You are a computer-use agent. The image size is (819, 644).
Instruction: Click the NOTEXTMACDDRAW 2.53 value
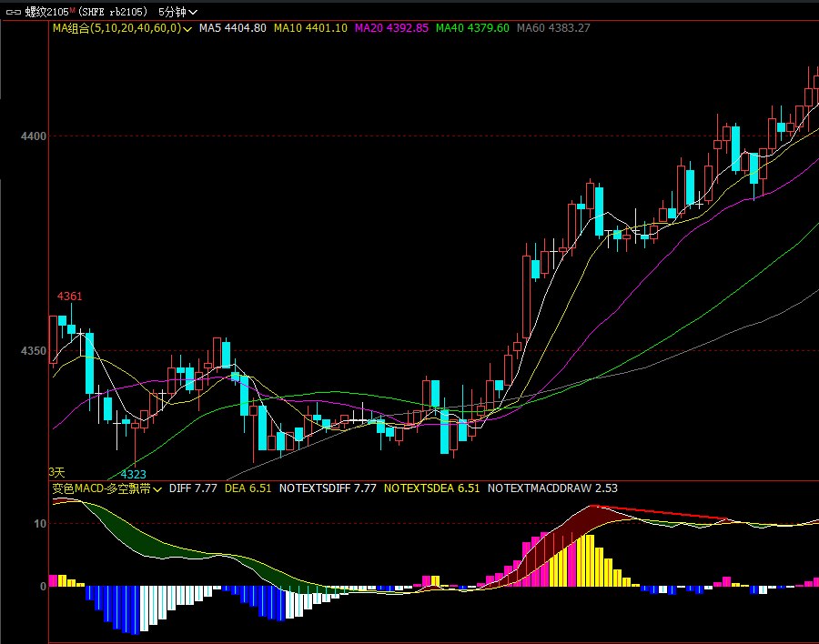click(x=552, y=488)
